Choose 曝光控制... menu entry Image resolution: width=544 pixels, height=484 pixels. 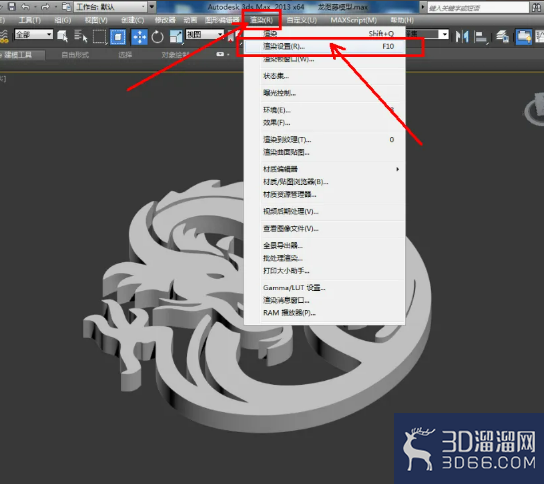pyautogui.click(x=325, y=93)
